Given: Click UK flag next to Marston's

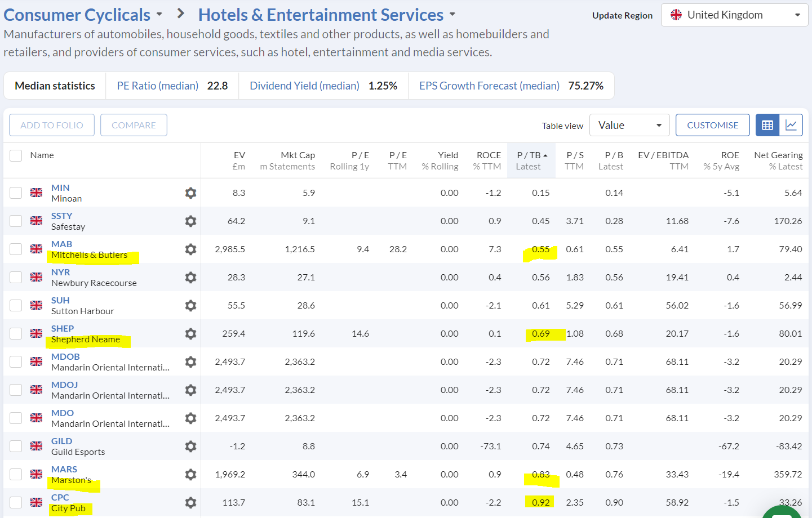Looking at the screenshot, I should click(x=37, y=474).
